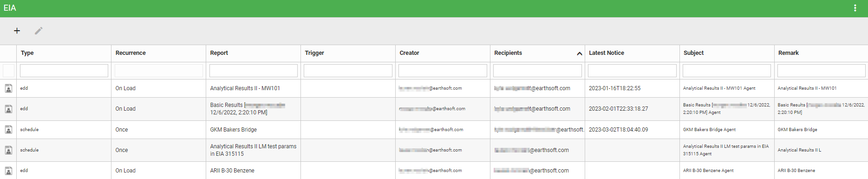Sort by the Latest Notice column header

(607, 53)
